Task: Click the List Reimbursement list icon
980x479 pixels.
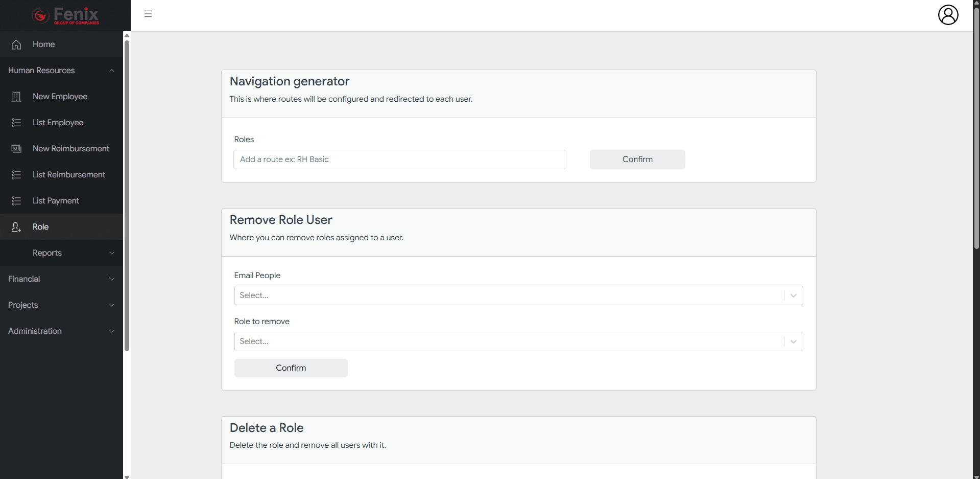Action: point(16,175)
